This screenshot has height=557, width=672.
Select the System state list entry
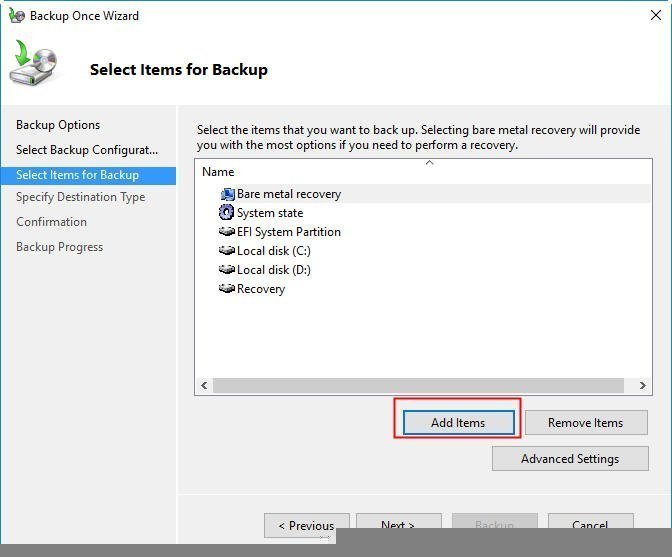269,213
